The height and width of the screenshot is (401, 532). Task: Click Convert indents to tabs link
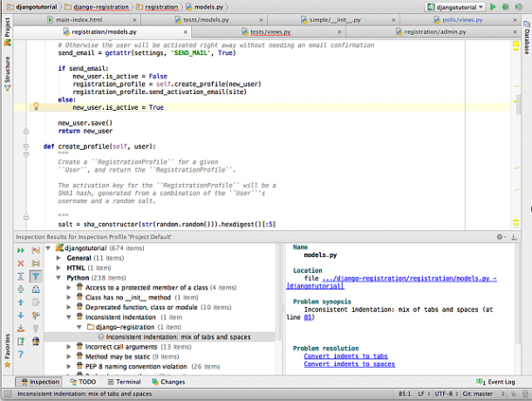345,357
